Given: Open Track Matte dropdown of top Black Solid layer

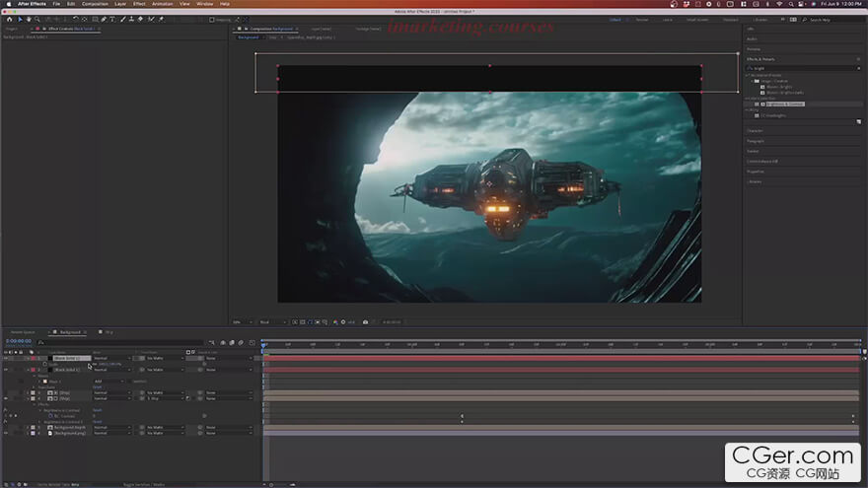Looking at the screenshot, I should point(165,358).
